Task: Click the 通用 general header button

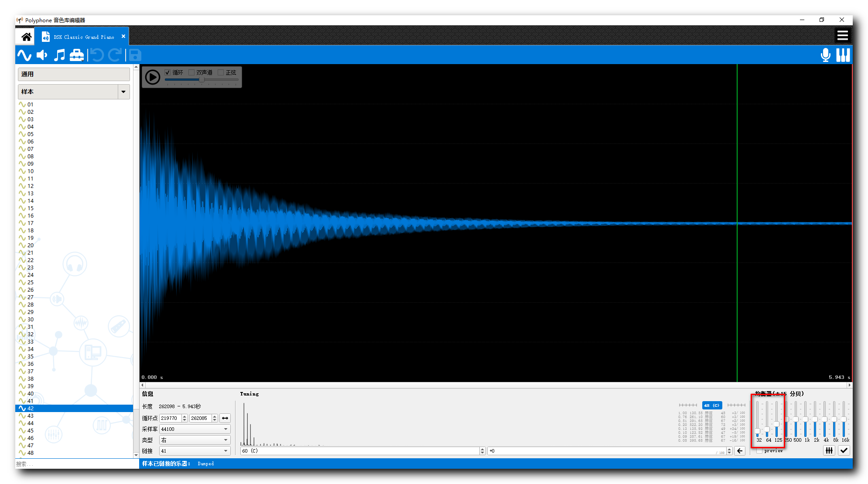Action: coord(74,74)
